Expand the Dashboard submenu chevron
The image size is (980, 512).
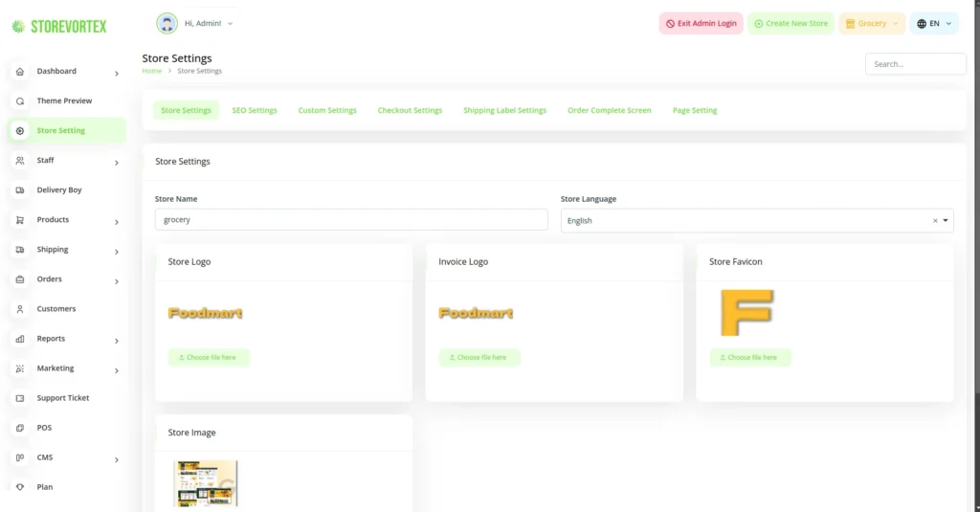tap(116, 74)
